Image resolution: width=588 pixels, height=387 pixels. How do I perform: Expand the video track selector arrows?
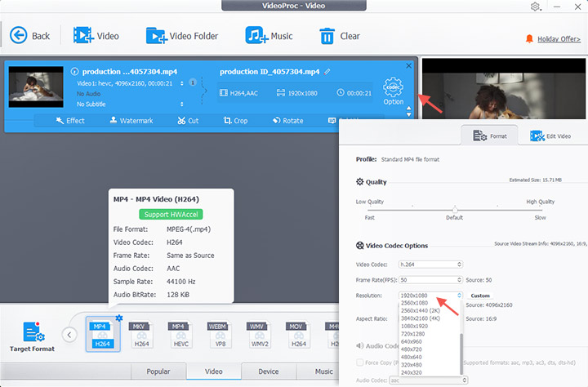pyautogui.click(x=182, y=83)
